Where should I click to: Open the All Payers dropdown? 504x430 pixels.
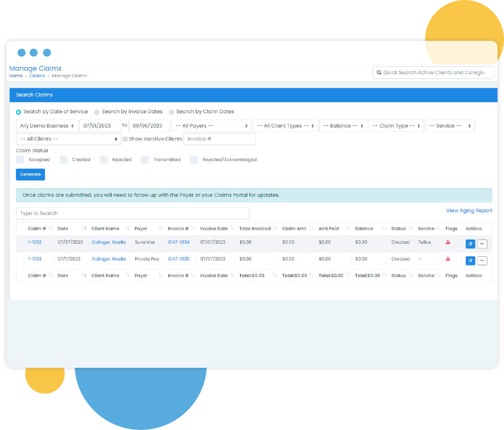coord(211,126)
